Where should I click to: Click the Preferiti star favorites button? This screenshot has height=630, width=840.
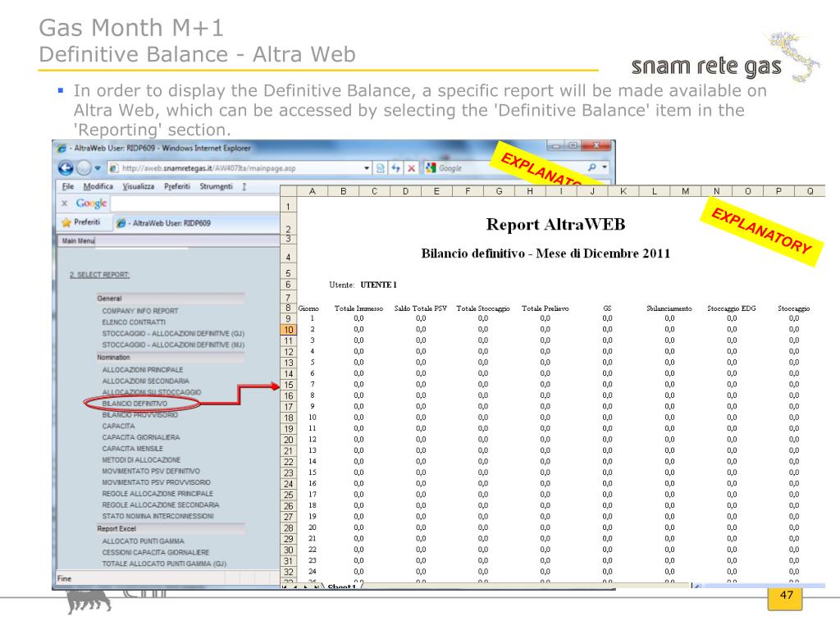coord(81,222)
